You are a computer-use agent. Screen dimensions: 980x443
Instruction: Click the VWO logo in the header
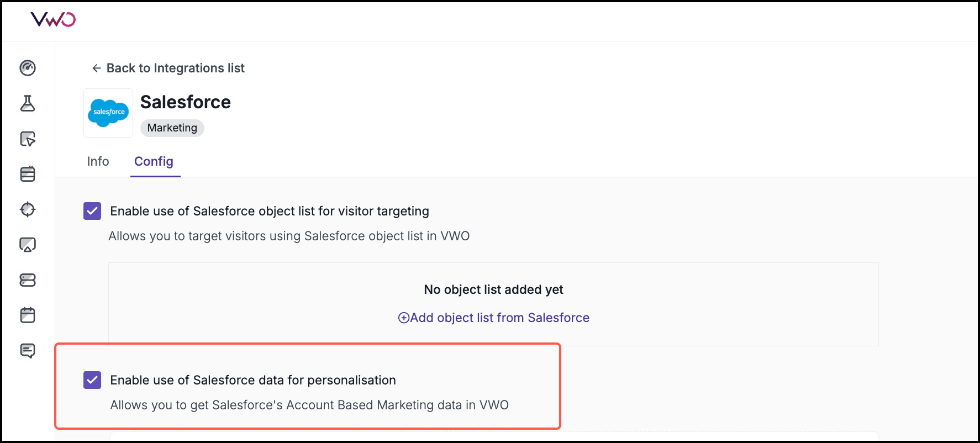coord(54,20)
